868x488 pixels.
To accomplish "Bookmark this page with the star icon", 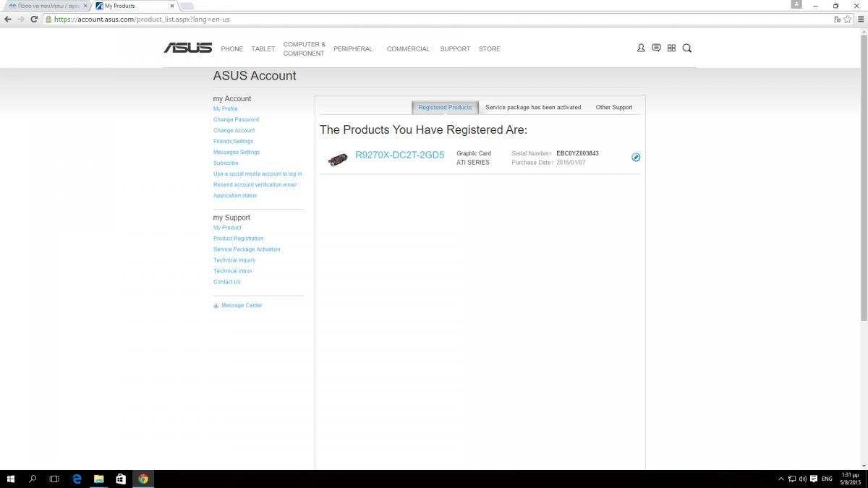I will point(847,20).
